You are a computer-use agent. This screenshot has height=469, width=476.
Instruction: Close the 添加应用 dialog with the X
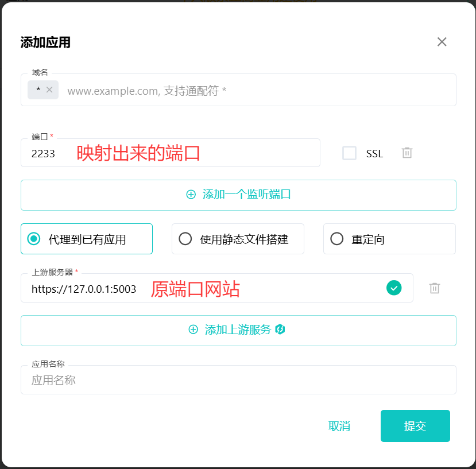[x=442, y=41]
